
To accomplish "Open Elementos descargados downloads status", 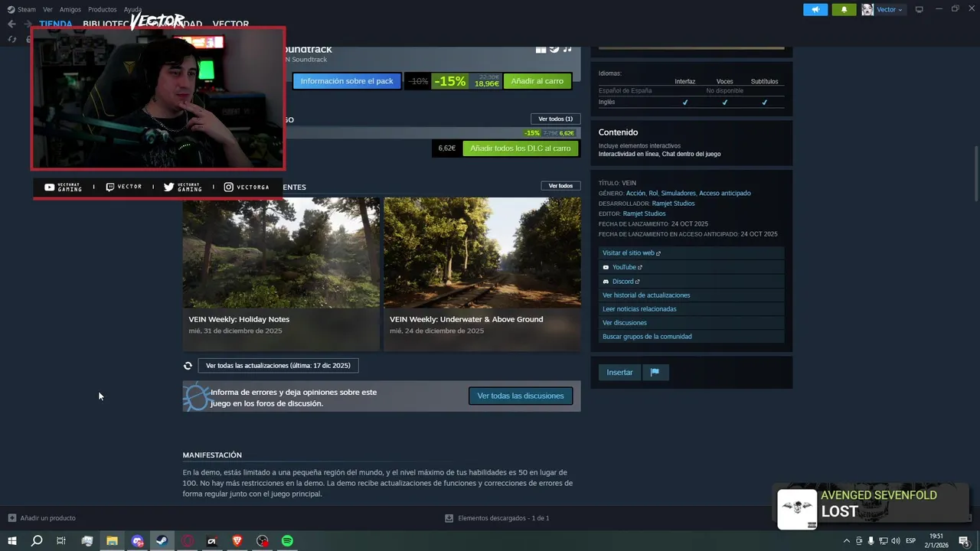I will (498, 518).
